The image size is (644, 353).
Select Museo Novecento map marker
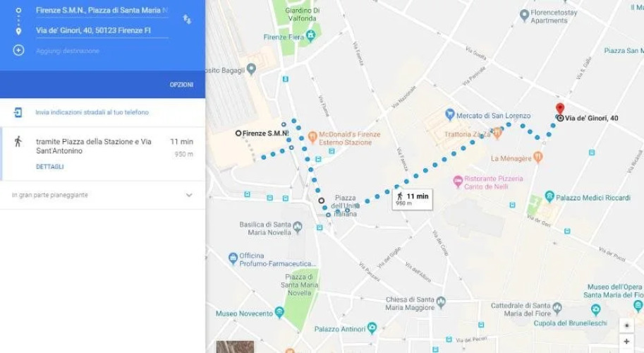point(279,312)
